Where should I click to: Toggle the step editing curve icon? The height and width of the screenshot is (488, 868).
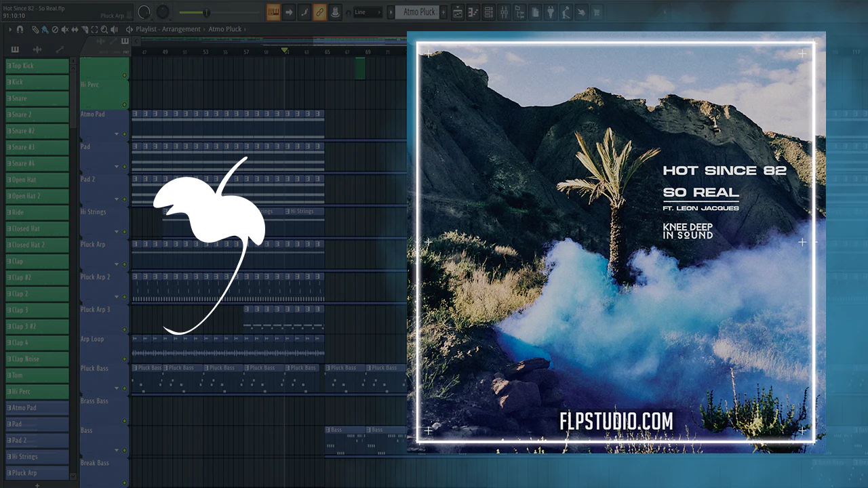[304, 12]
